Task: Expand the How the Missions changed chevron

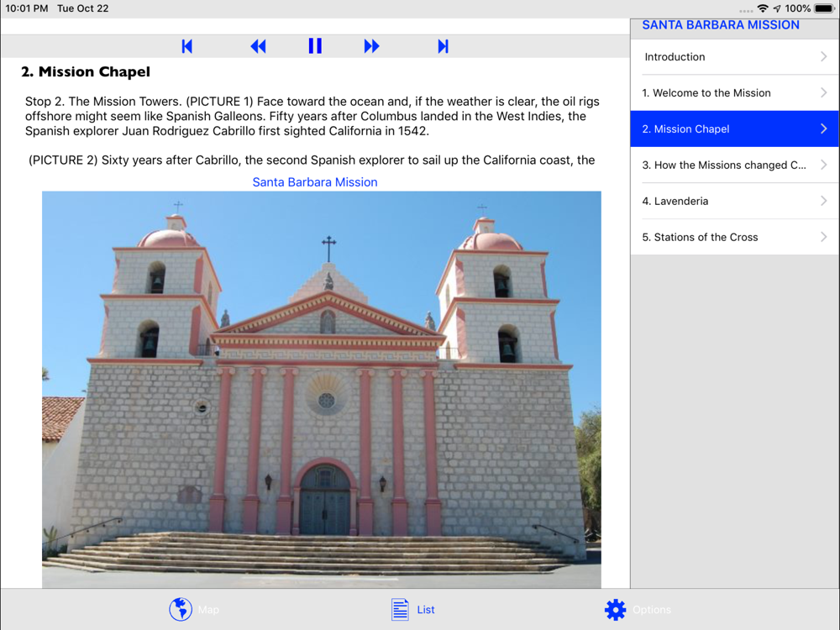Action: click(824, 165)
